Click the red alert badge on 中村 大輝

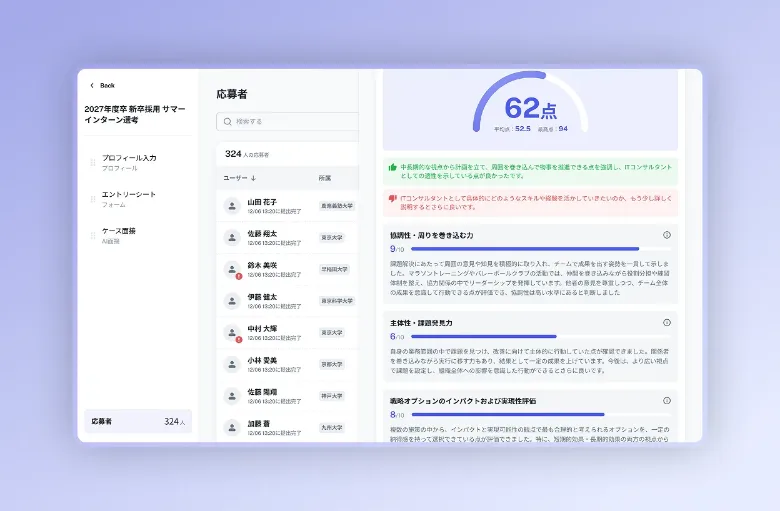point(239,339)
